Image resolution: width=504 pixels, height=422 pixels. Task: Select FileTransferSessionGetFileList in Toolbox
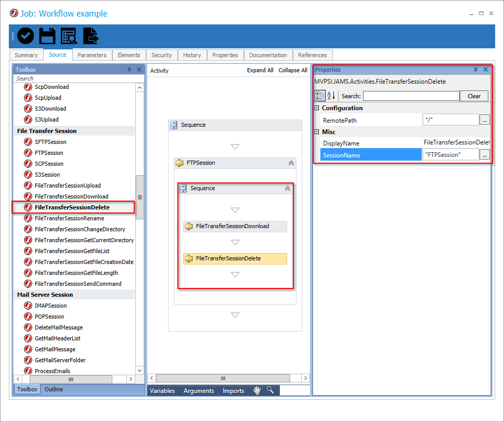(x=72, y=251)
